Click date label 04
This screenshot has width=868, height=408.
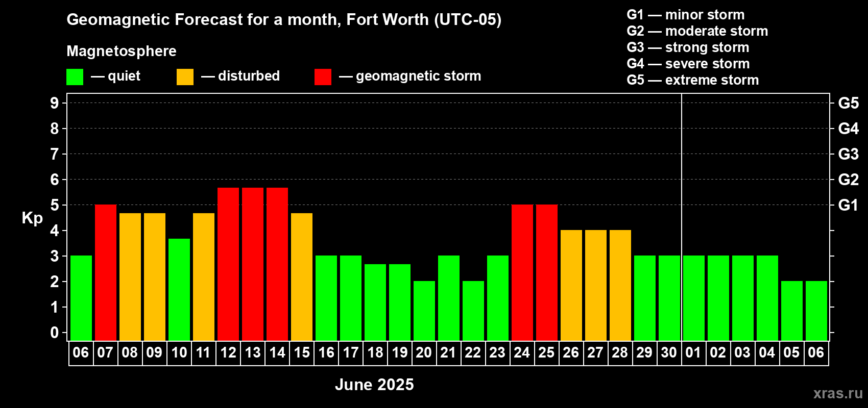[x=767, y=352]
